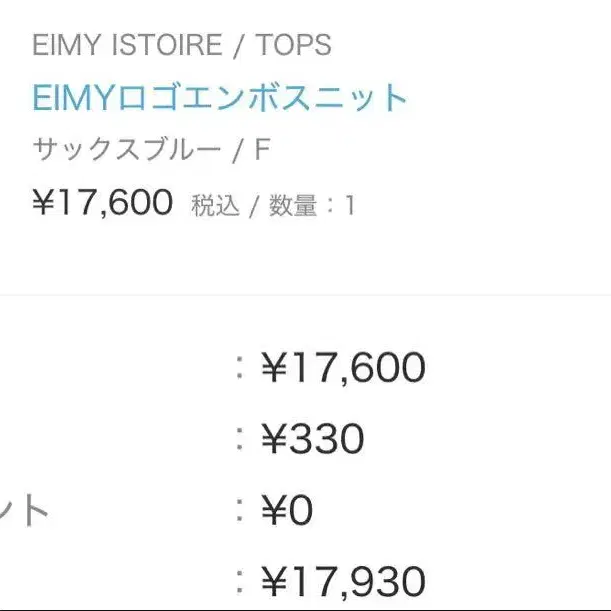Click the ¥17,930 total amount
Viewport: 611px width, 611px height.
point(343,582)
